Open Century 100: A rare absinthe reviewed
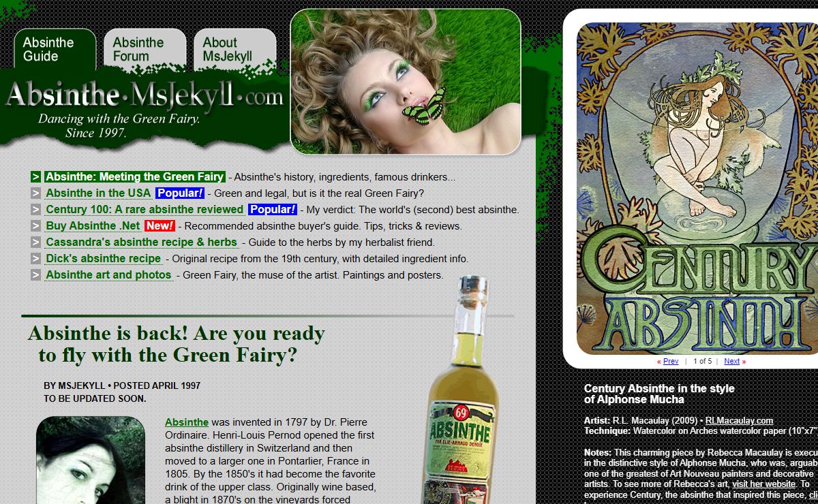Viewport: 818px width, 504px height. point(145,210)
